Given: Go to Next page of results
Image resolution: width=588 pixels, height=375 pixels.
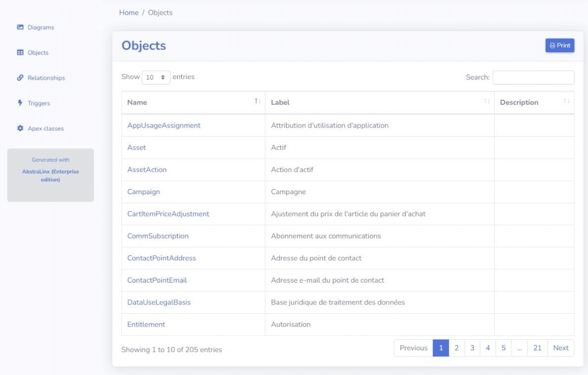Looking at the screenshot, I should point(561,348).
